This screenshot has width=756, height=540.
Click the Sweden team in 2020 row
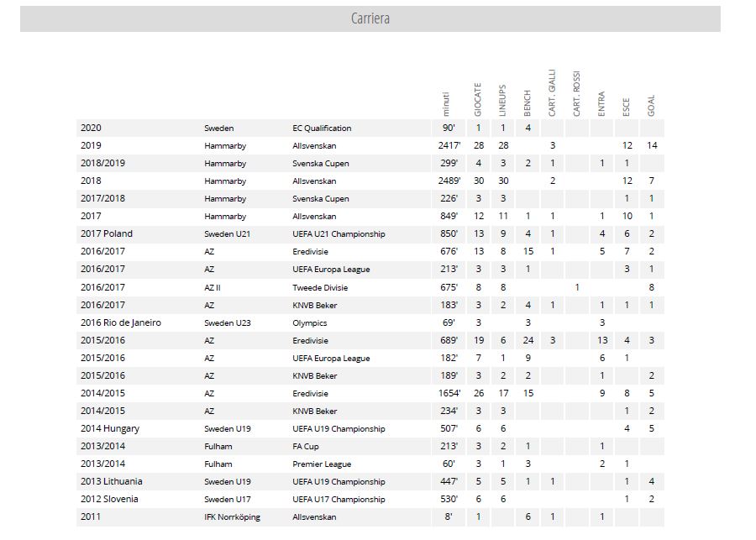pyautogui.click(x=219, y=128)
